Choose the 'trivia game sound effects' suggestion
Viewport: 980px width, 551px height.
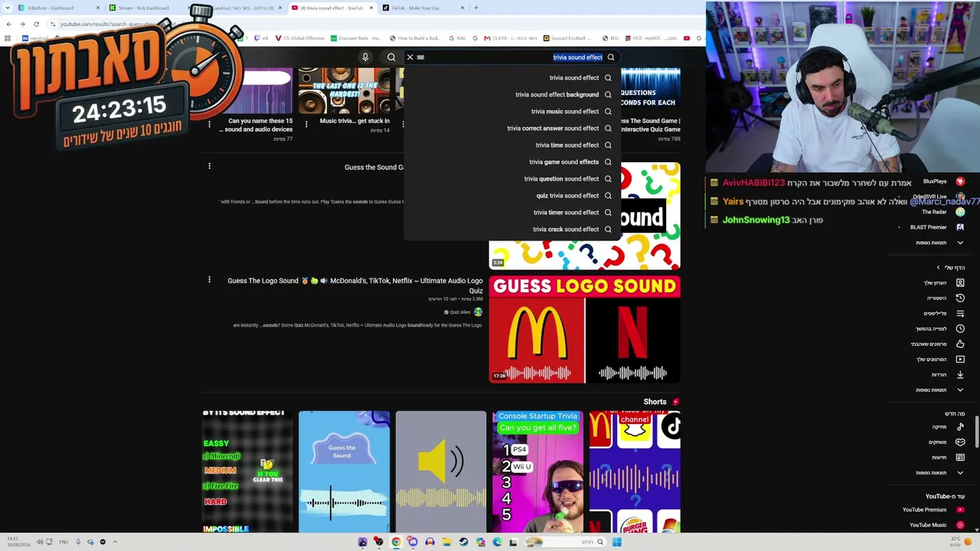pyautogui.click(x=563, y=162)
